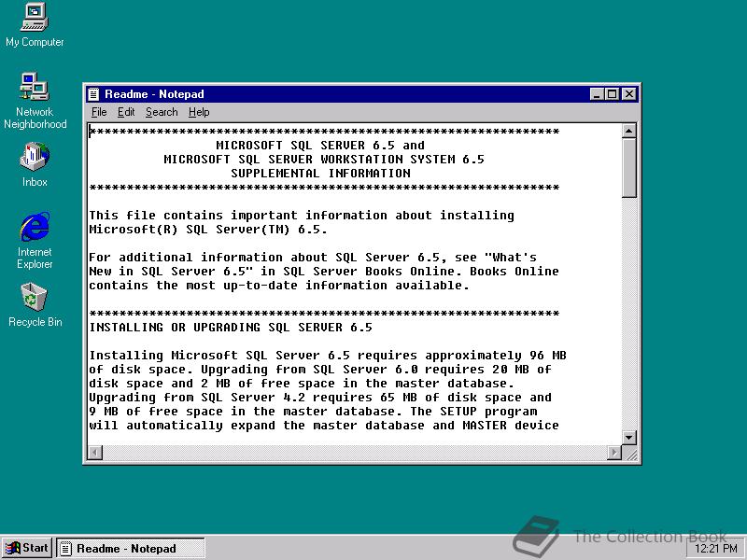Image resolution: width=747 pixels, height=560 pixels.
Task: Click line 'contains the most up-to-date information available.'
Action: coord(279,286)
